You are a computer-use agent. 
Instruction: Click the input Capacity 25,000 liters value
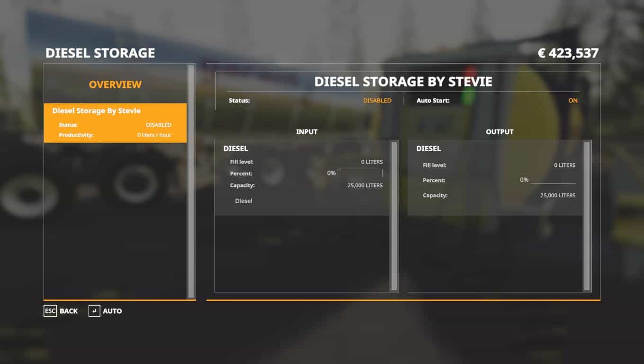(x=365, y=185)
